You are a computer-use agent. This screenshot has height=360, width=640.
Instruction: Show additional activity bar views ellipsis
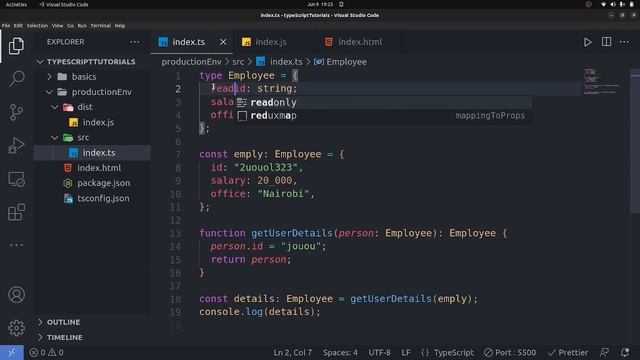[16, 245]
